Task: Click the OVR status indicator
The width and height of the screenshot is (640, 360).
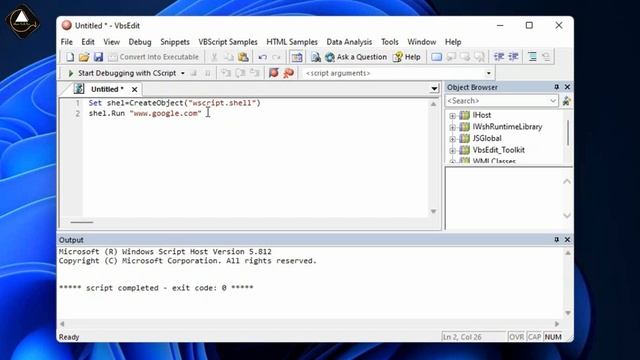Action: pos(516,337)
